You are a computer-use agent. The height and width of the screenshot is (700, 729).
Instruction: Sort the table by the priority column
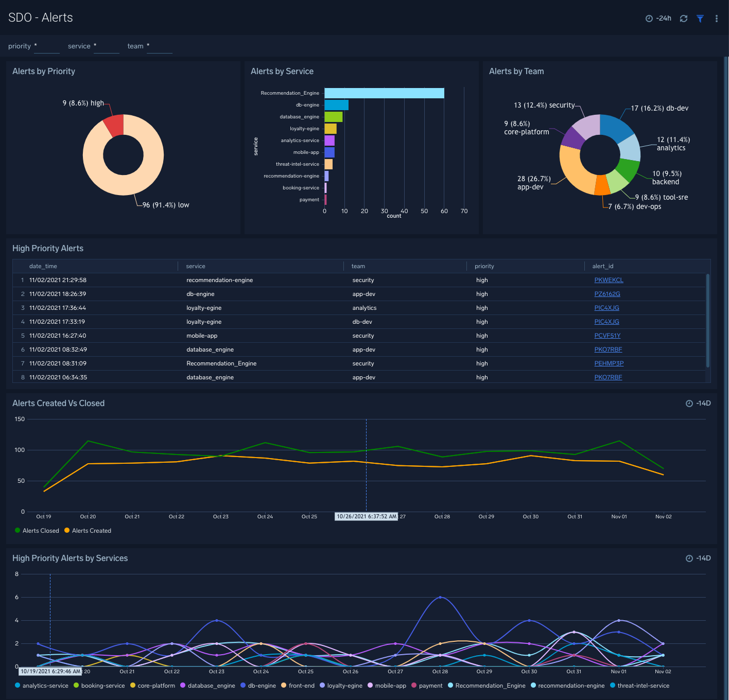(484, 266)
